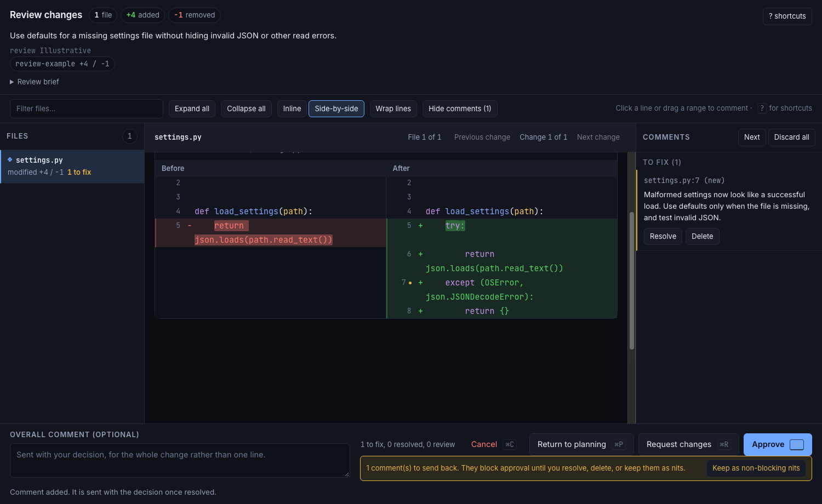Click Next in the Comments panel
The height and width of the screenshot is (504, 822).
[752, 137]
